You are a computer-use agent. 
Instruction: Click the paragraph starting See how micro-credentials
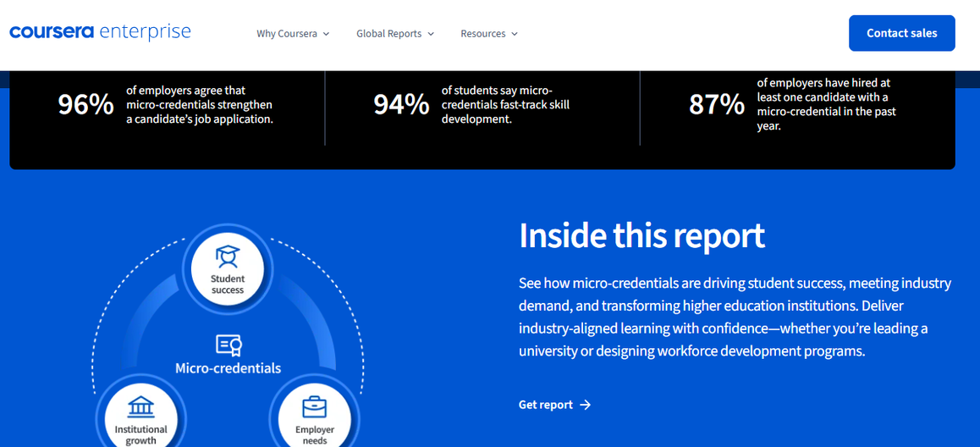tap(735, 317)
